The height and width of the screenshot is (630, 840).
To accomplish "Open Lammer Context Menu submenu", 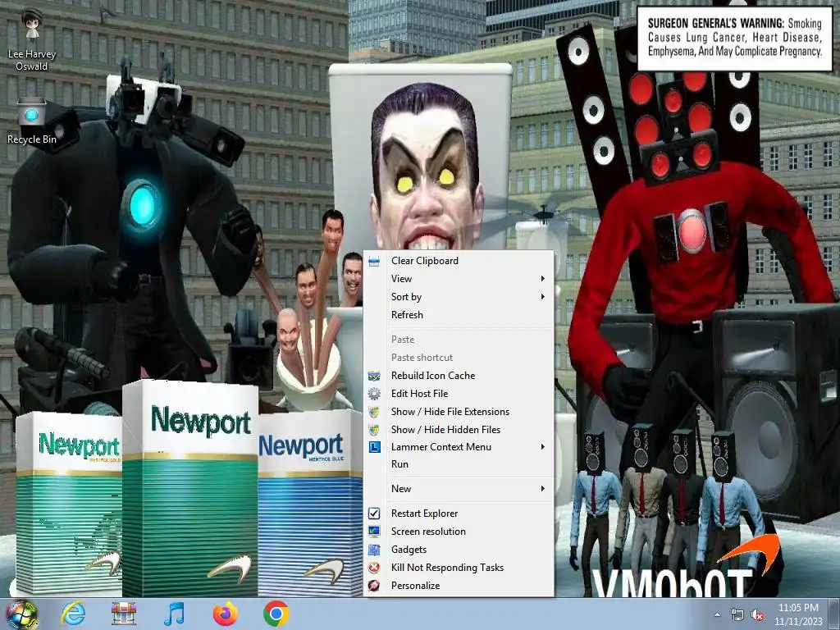I will click(459, 447).
